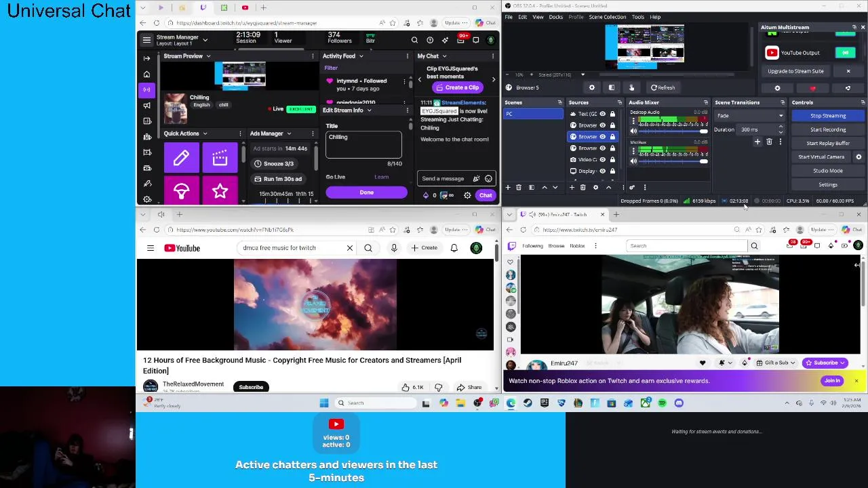Click Create a Clip button
This screenshot has width=868, height=488.
[457, 87]
